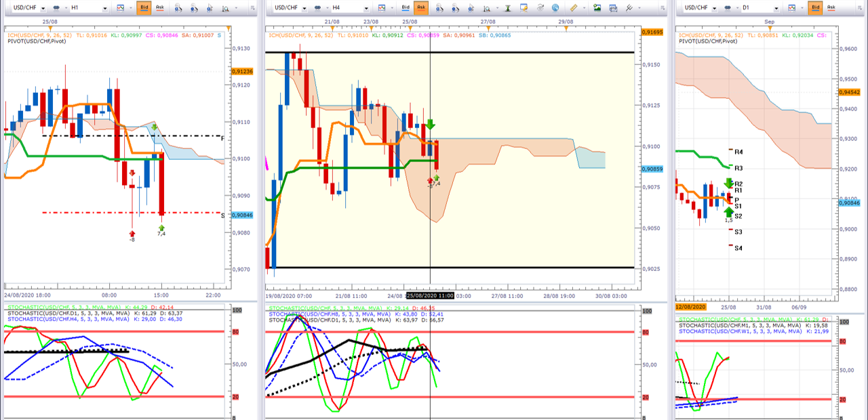
Task: Expand the link options arrow on H1 chart
Action: point(66,8)
